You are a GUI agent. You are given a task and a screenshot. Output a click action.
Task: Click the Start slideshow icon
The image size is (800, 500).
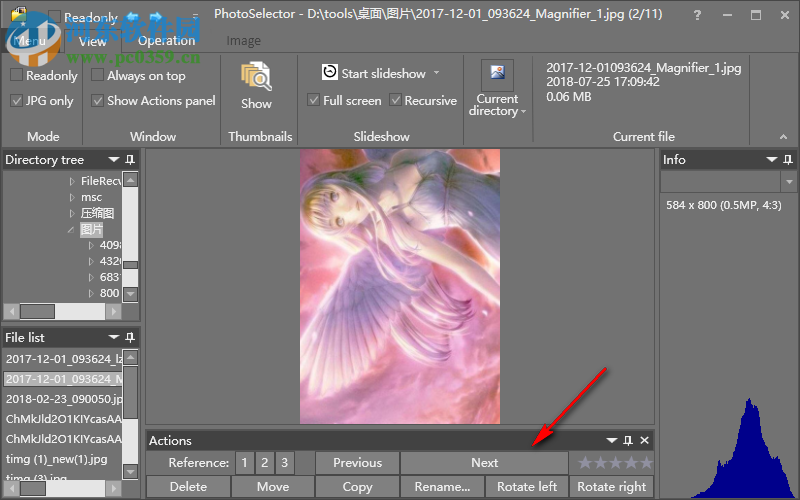coord(330,72)
